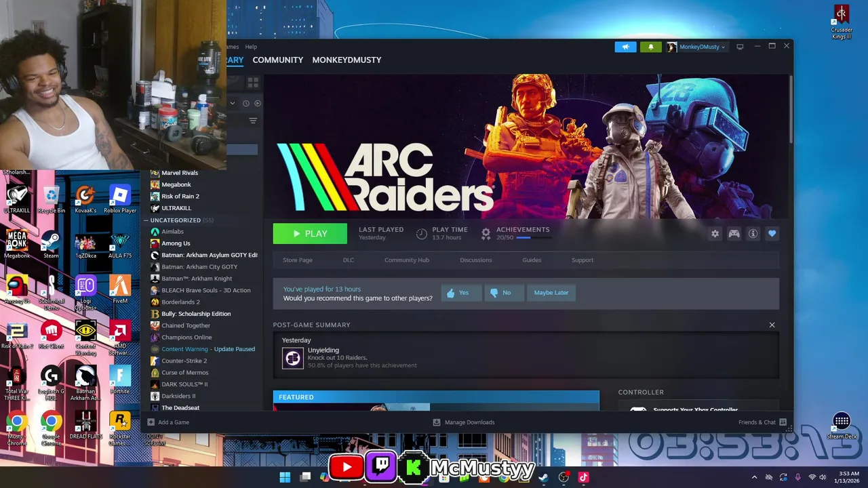The image size is (868, 488).
Task: Click the game page vertical scrollbar
Action: pos(790,108)
